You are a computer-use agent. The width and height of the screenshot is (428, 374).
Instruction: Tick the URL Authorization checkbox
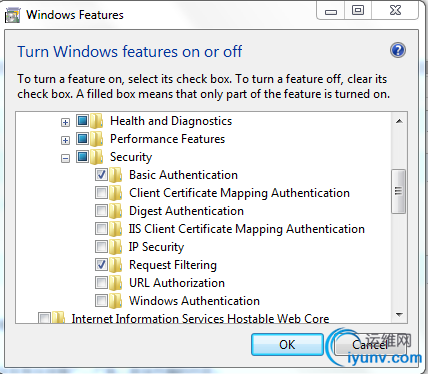point(101,282)
